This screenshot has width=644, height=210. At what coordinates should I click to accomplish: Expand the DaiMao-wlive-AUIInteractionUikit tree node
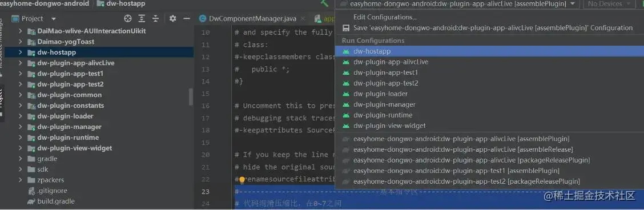pos(20,31)
